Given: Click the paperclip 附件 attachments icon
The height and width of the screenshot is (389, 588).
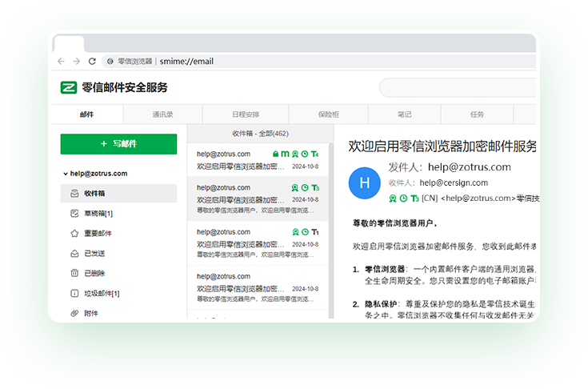Looking at the screenshot, I should tap(74, 313).
